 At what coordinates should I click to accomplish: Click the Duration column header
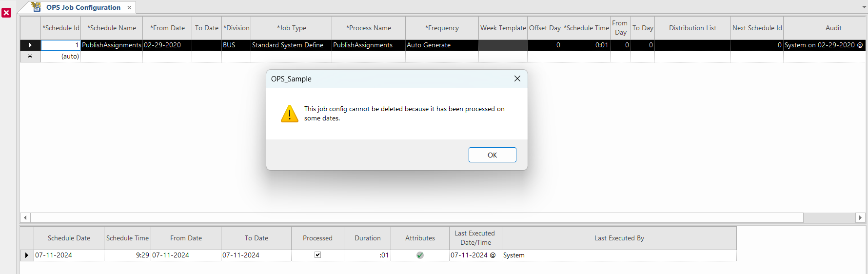tap(367, 238)
